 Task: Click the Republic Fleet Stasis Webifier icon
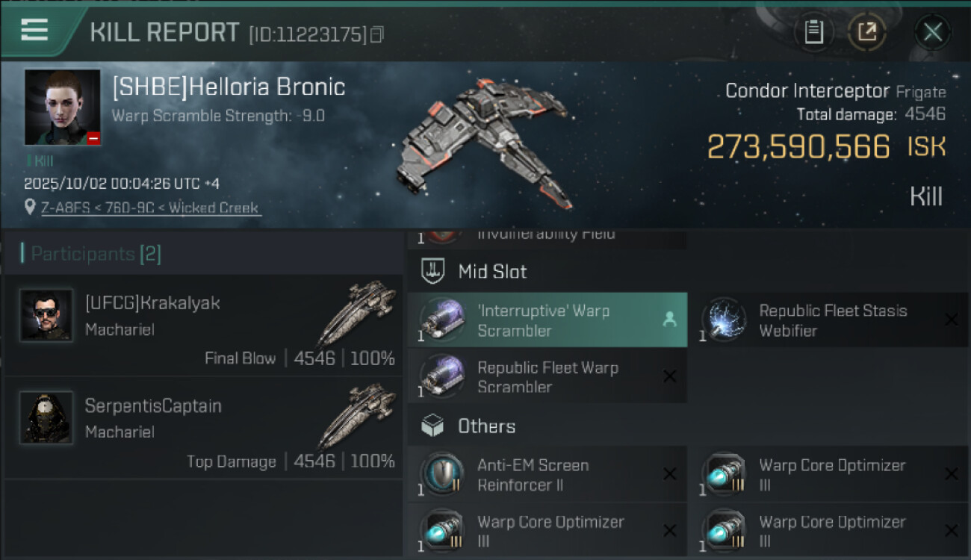724,320
